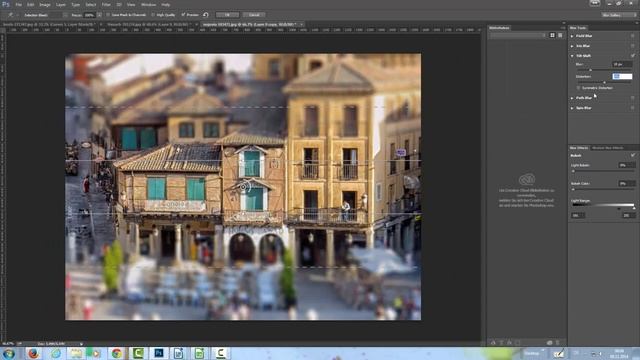640x360 pixels.
Task: Click the Libraries panel cloud sync icon
Action: [x=549, y=343]
